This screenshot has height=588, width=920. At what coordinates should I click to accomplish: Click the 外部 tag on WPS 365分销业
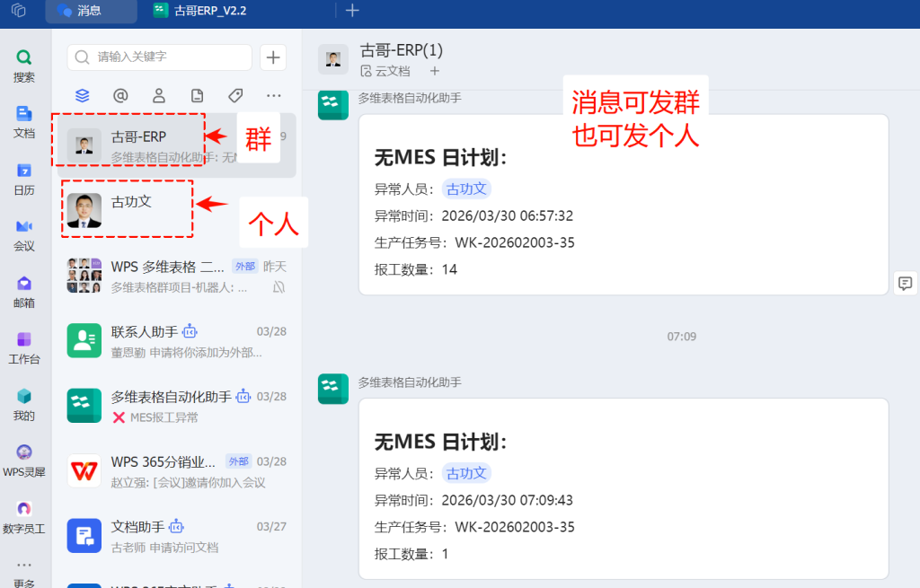click(x=239, y=461)
